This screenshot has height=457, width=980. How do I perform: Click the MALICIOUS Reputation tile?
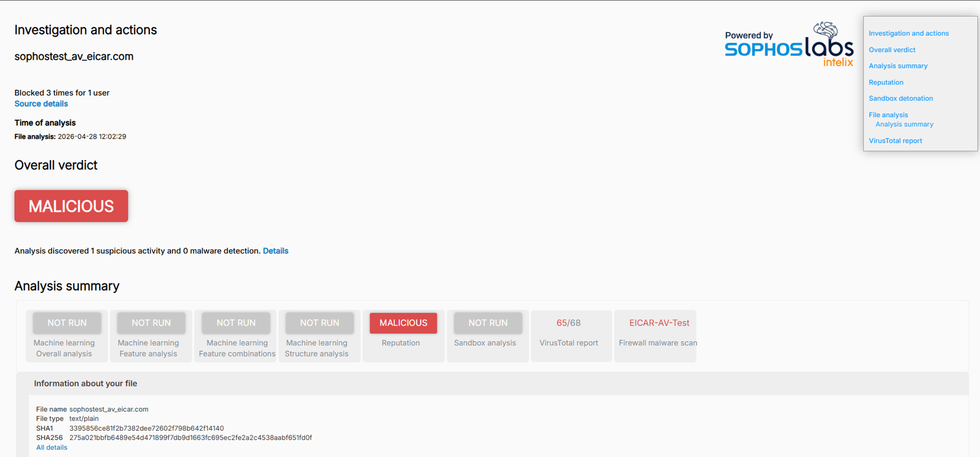pyautogui.click(x=403, y=336)
